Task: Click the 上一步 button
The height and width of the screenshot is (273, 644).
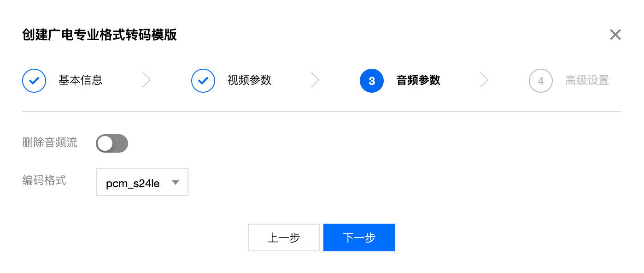Action: click(x=284, y=237)
